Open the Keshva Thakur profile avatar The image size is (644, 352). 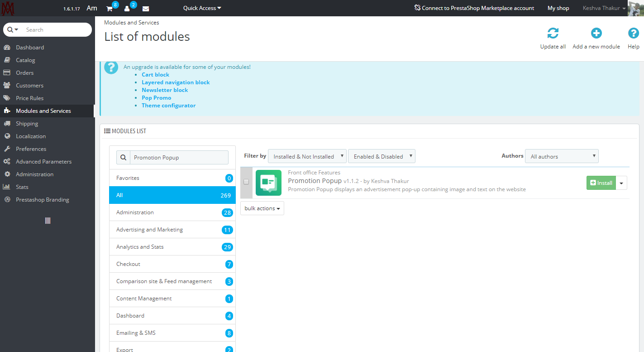635,8
